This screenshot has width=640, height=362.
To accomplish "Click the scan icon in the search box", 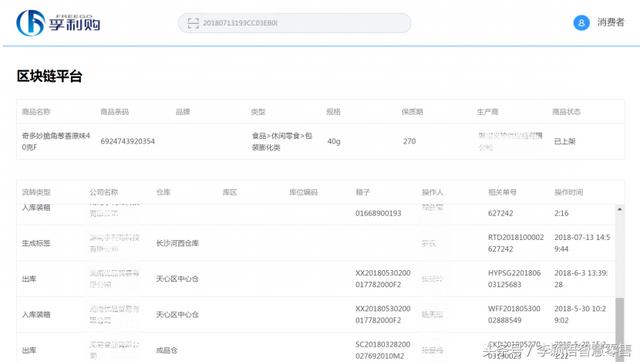I will click(x=193, y=23).
